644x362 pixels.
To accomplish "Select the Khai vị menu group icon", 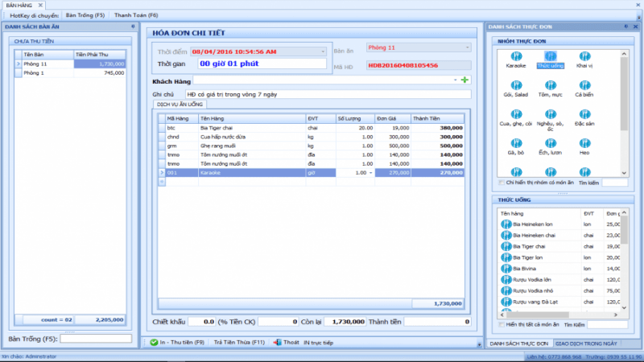I will (584, 56).
